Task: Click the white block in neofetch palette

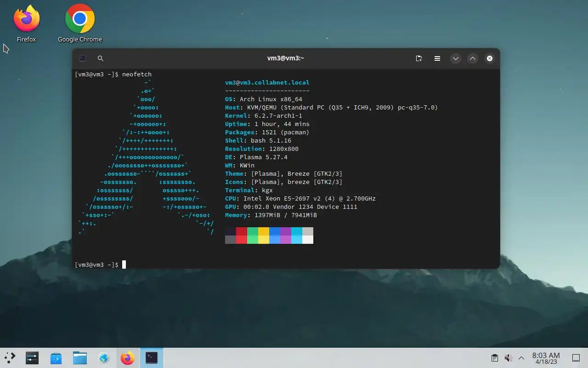Action: point(308,240)
